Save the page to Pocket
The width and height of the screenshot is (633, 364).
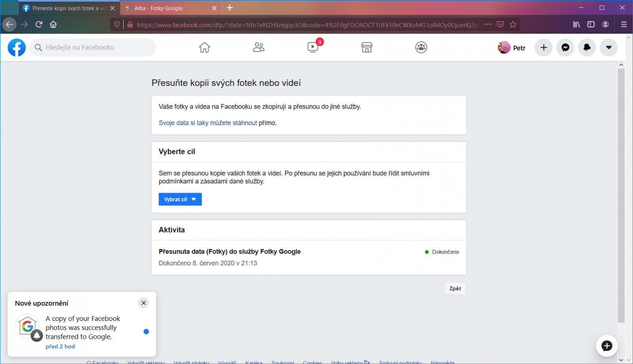click(500, 25)
